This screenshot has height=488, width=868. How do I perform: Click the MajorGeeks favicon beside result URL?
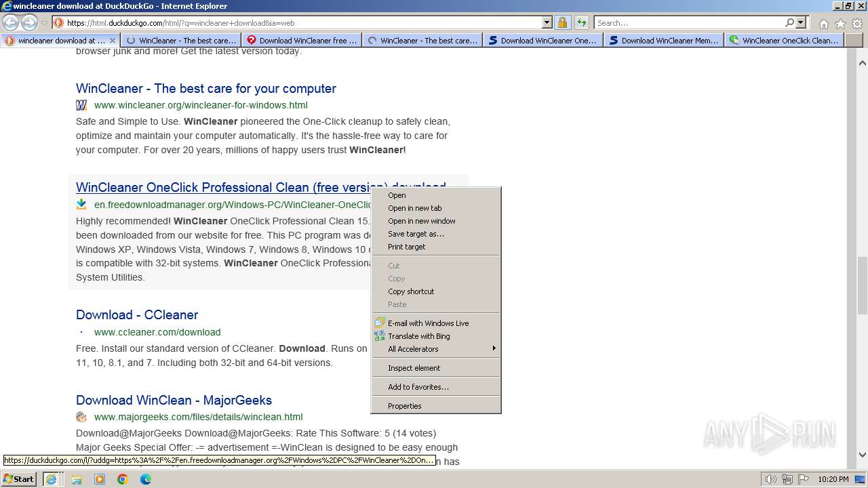click(x=81, y=417)
